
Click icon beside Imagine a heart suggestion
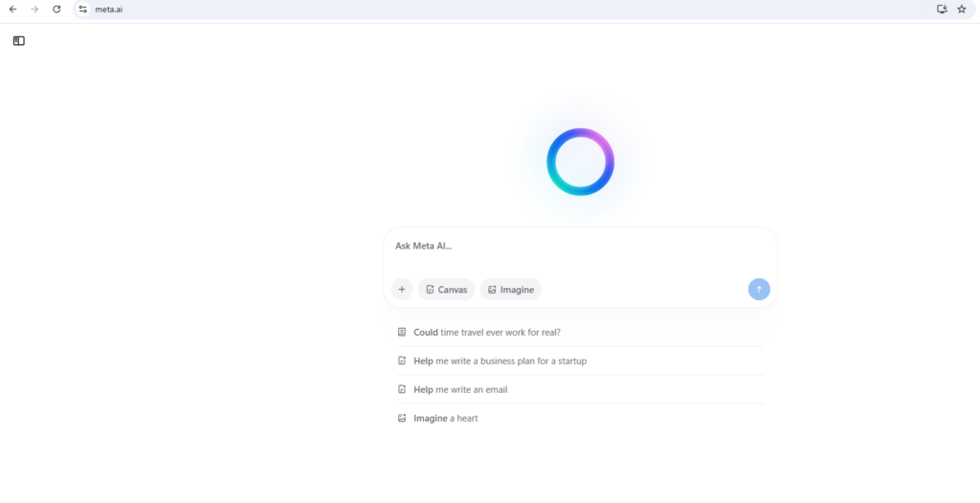402,418
